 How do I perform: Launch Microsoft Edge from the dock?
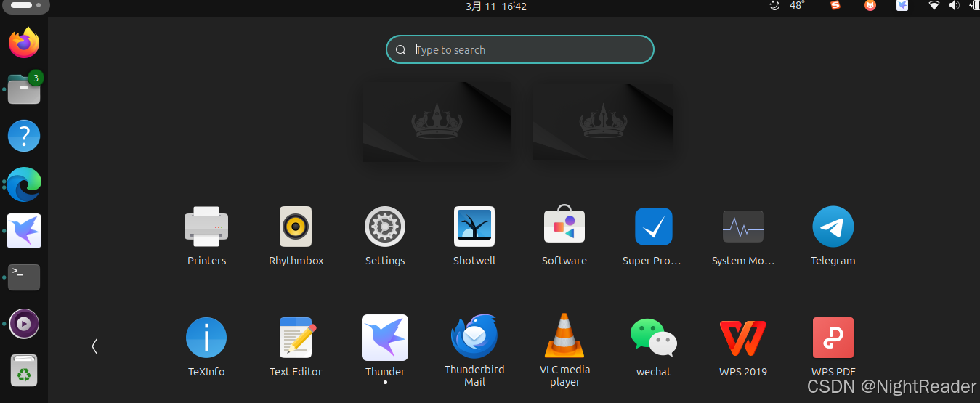[x=24, y=184]
